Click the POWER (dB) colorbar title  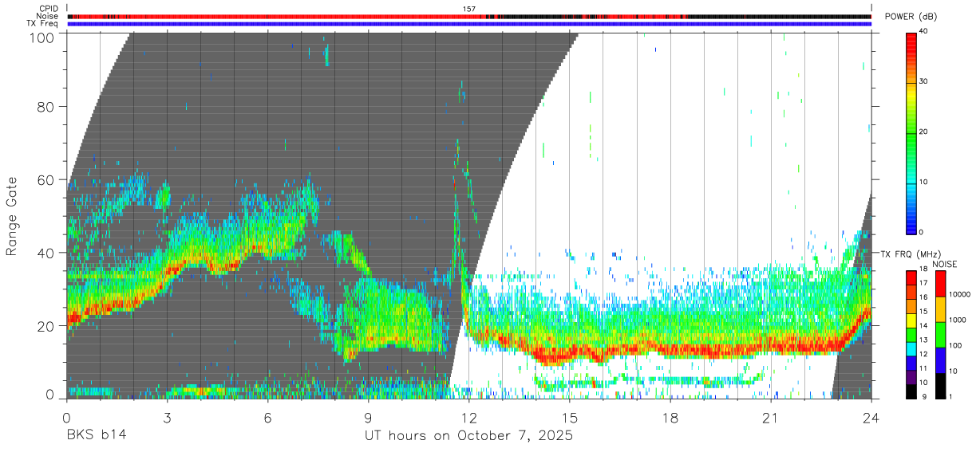(x=911, y=17)
